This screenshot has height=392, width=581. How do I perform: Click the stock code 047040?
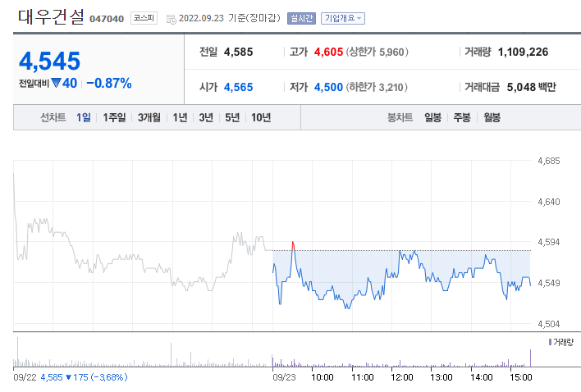click(x=107, y=19)
